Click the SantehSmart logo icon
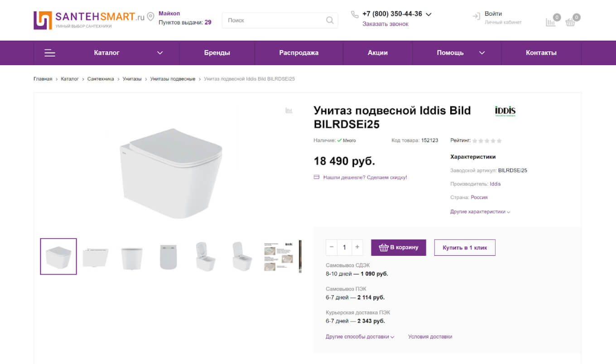The image size is (616, 364). (x=43, y=20)
